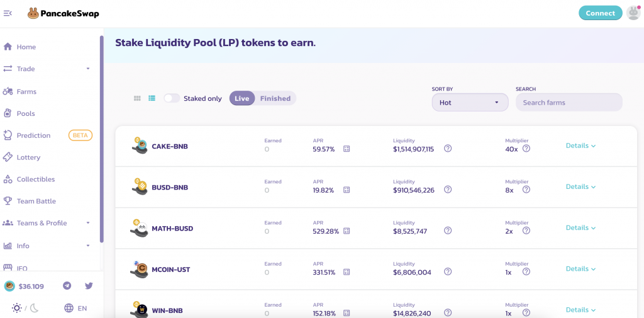This screenshot has width=644, height=318.
Task: Open APR calculator for BUSD-BNB
Action: pyautogui.click(x=347, y=190)
